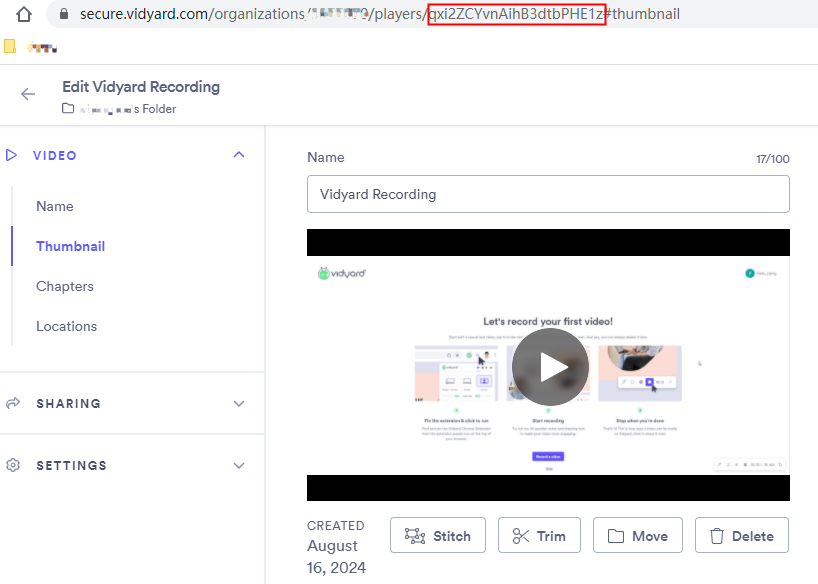This screenshot has height=584, width=818.
Task: Open the yellow bookmark folder in bookmarks bar
Action: pos(10,46)
